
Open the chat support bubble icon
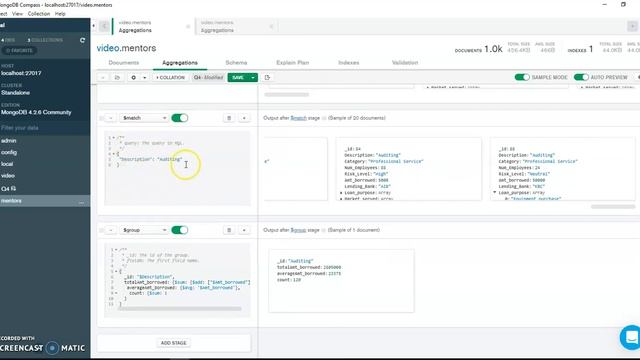(630, 337)
